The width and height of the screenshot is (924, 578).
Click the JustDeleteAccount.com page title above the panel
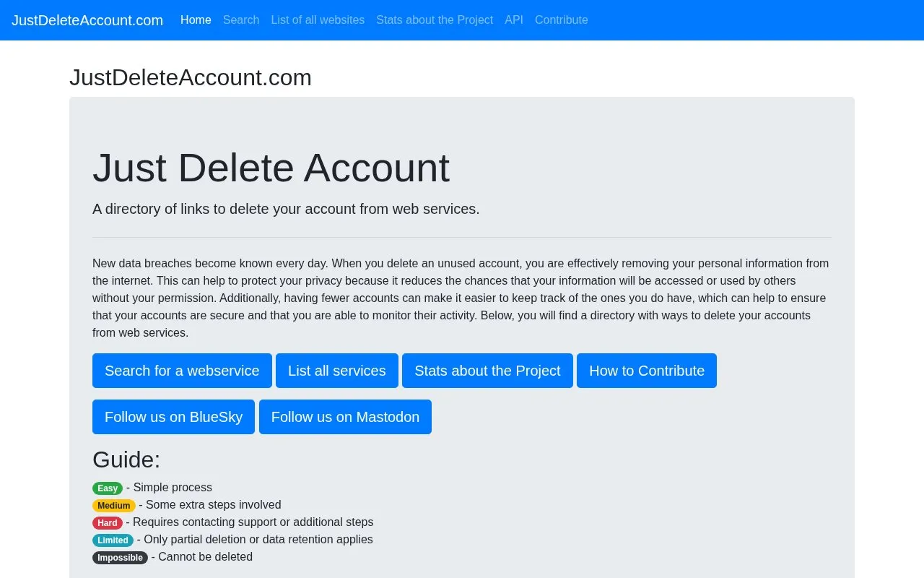click(191, 77)
